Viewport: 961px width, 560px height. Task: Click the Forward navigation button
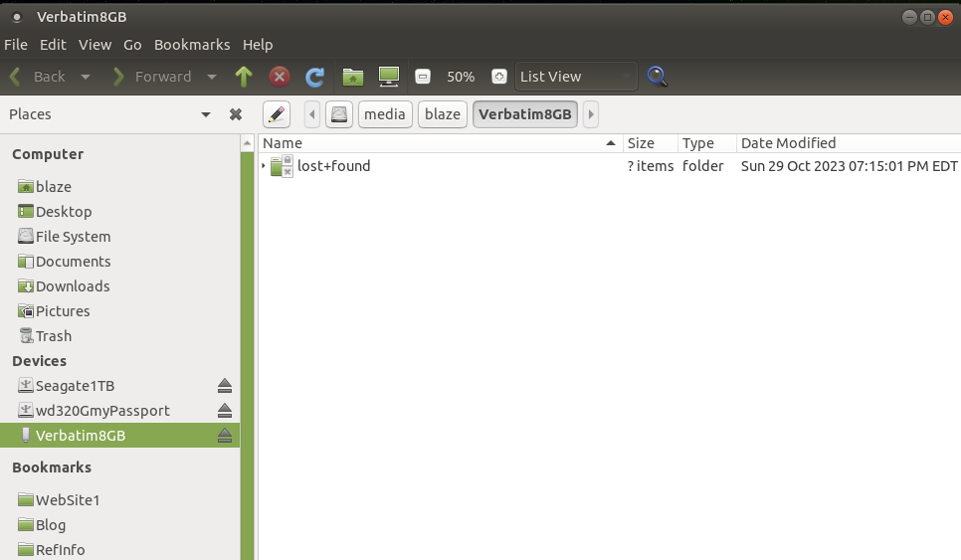pyautogui.click(x=153, y=77)
